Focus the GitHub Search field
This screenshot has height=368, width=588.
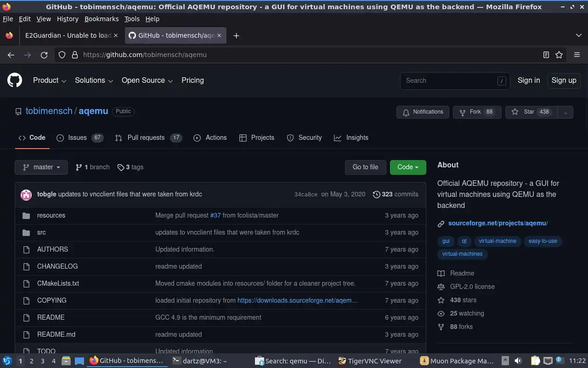tap(455, 80)
